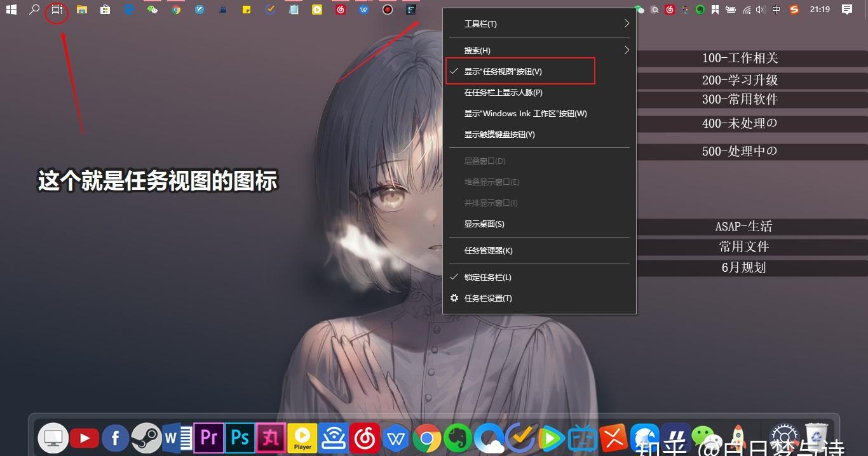The image size is (868, 456).
Task: Launch the green play-arrow video app in dock
Action: coord(552,438)
